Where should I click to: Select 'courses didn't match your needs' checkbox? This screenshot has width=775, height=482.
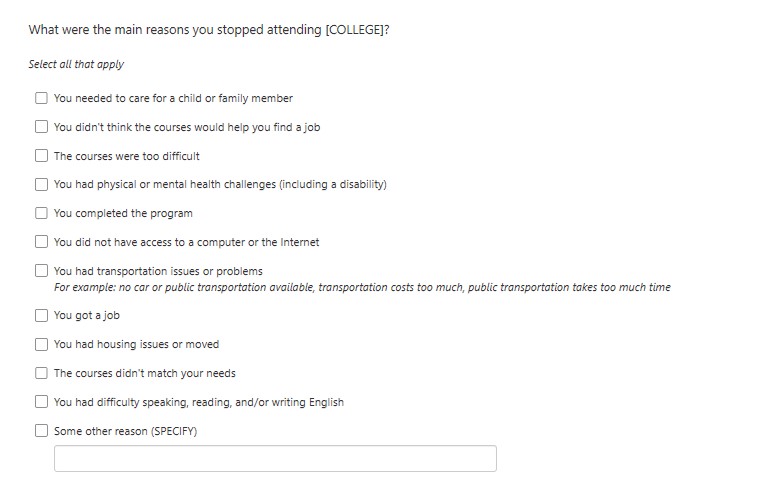[x=41, y=373]
